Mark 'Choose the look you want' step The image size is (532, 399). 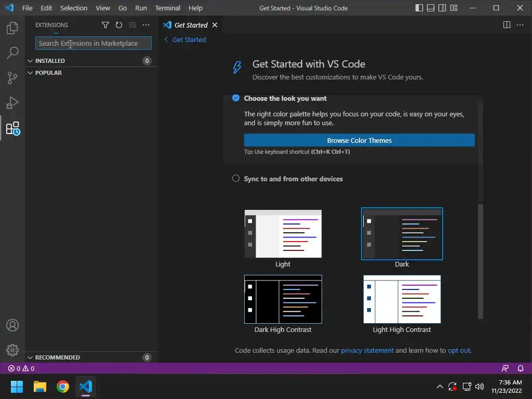236,98
